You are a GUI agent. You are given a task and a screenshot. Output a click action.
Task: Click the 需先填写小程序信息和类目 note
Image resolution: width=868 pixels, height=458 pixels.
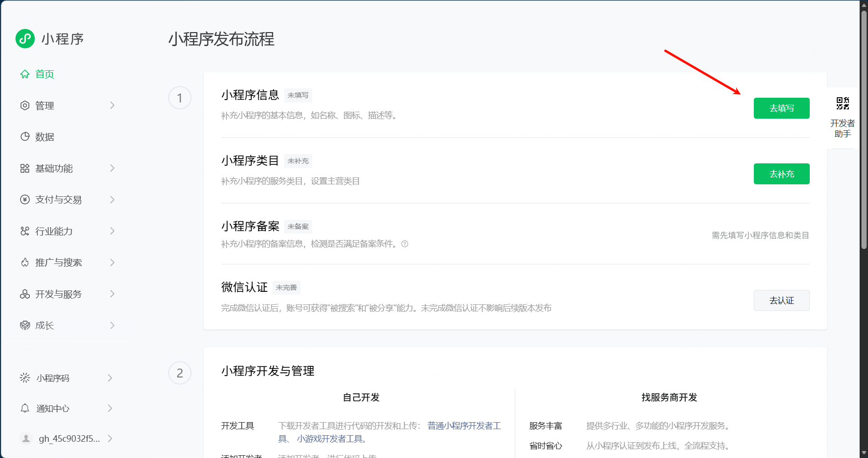click(760, 235)
